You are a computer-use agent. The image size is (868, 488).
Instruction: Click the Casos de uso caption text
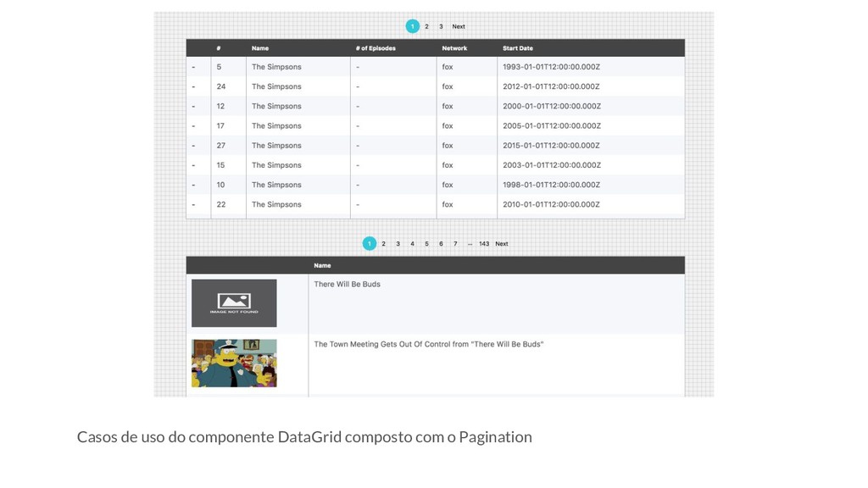[304, 437]
